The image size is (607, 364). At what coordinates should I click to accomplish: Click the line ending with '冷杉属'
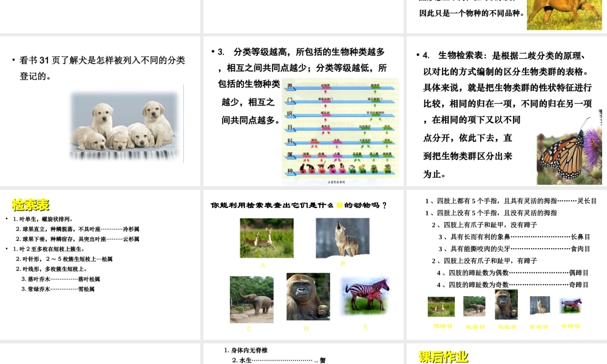coord(78,229)
